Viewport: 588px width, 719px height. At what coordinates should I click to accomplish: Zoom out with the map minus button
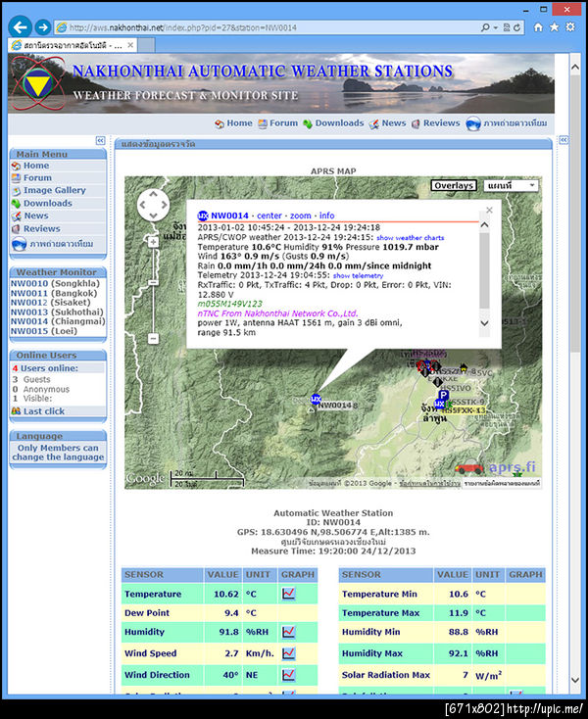154,338
